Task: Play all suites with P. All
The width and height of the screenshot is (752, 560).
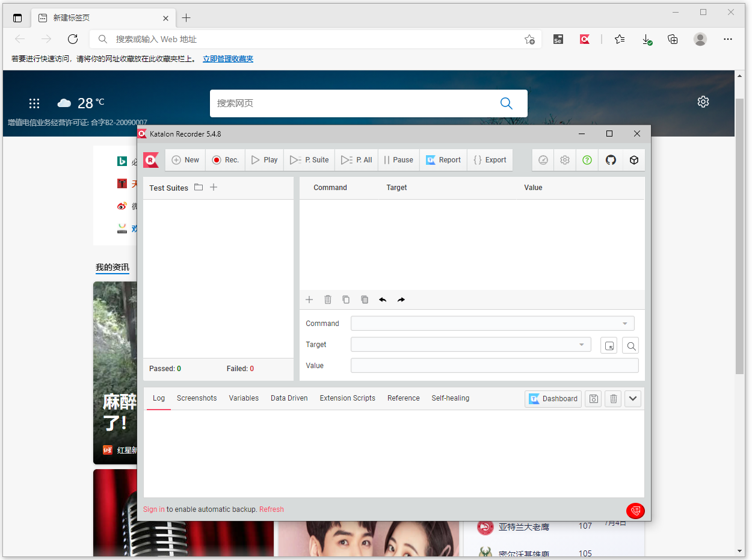Action: (x=356, y=160)
